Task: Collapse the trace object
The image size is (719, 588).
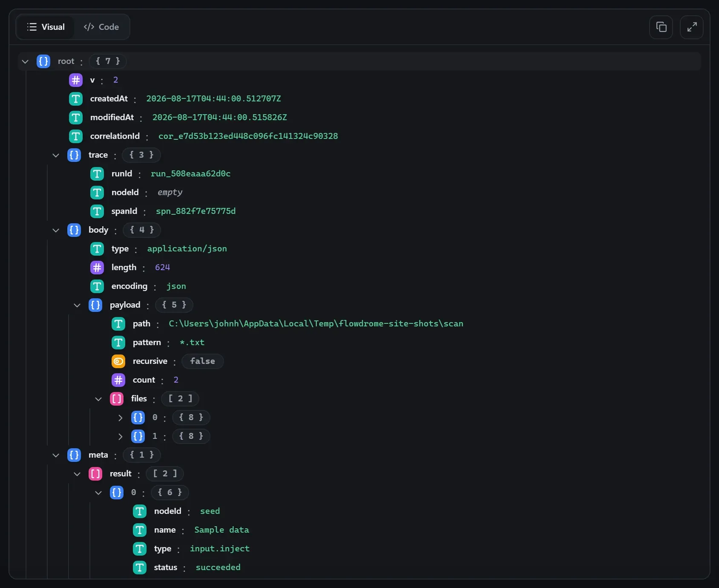Action: point(56,155)
